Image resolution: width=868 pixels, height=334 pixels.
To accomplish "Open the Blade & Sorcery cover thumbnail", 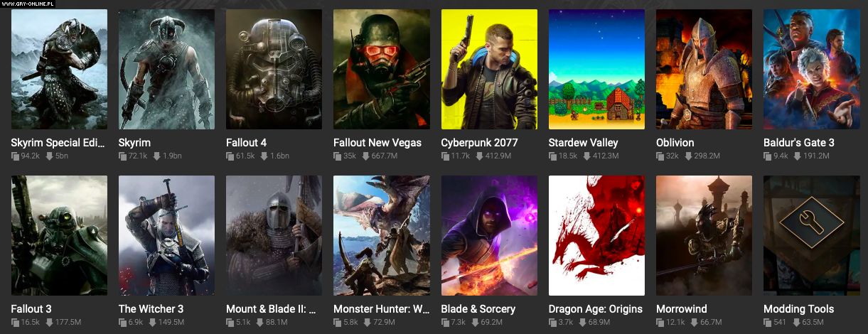I will click(x=489, y=235).
